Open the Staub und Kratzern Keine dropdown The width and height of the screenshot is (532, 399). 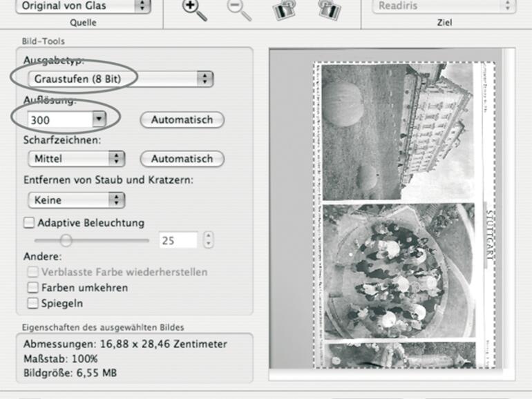[76, 200]
